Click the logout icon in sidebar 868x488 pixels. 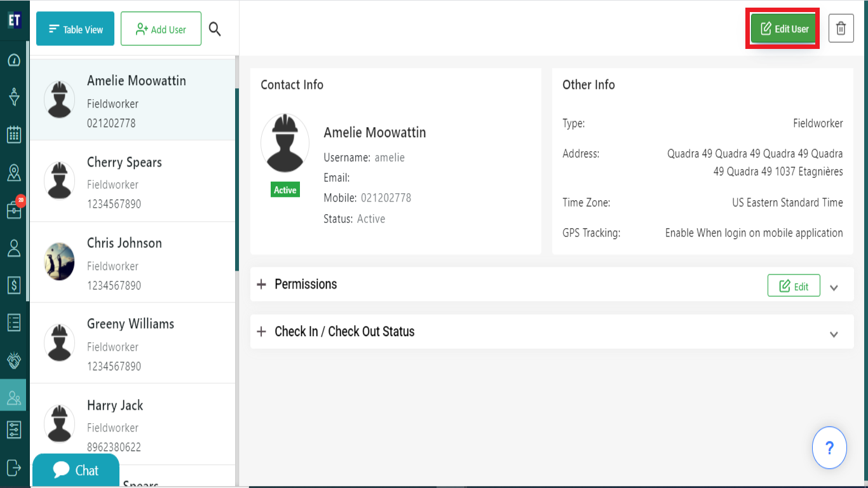pos(14,467)
